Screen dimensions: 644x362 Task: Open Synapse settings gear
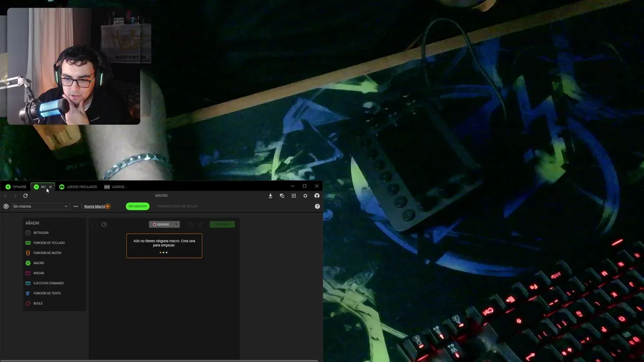coord(305,196)
